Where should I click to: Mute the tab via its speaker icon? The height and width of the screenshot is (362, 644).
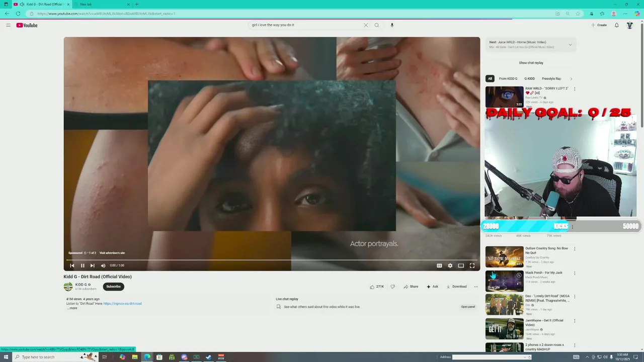tap(22, 5)
